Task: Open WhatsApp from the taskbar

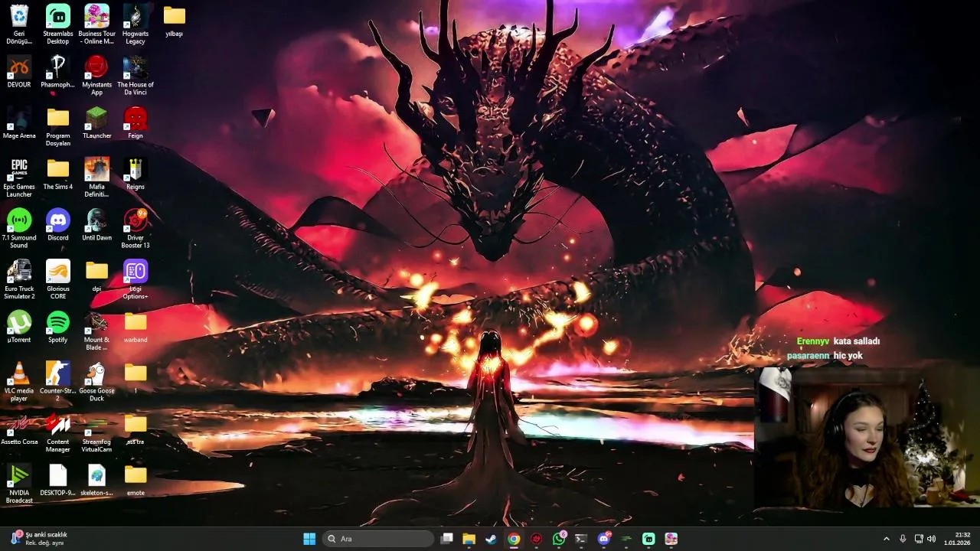Action: click(559, 539)
